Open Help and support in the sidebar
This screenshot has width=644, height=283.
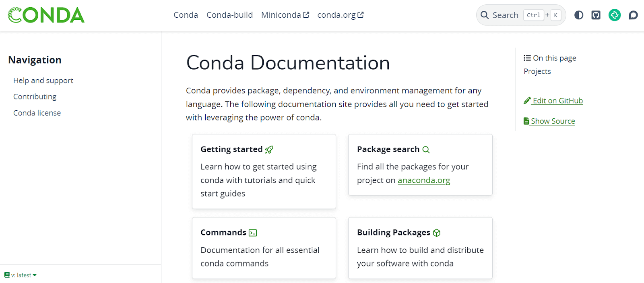43,81
